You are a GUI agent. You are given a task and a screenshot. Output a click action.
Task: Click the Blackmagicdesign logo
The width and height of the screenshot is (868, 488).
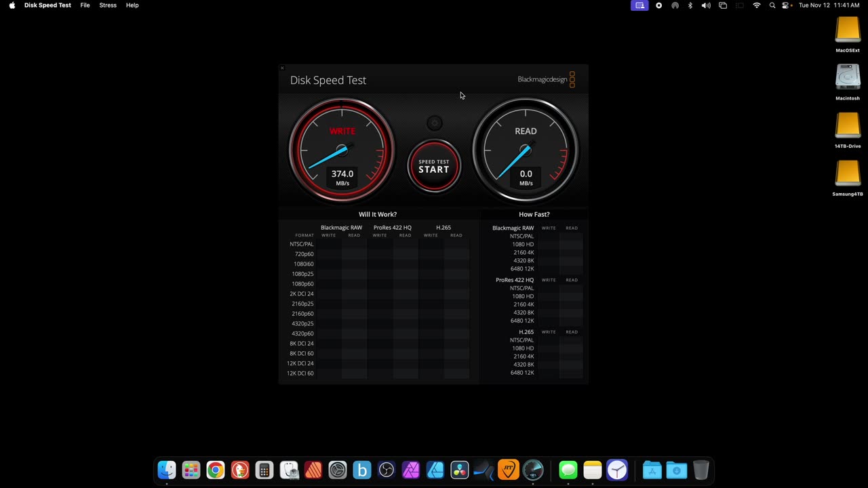[546, 79]
